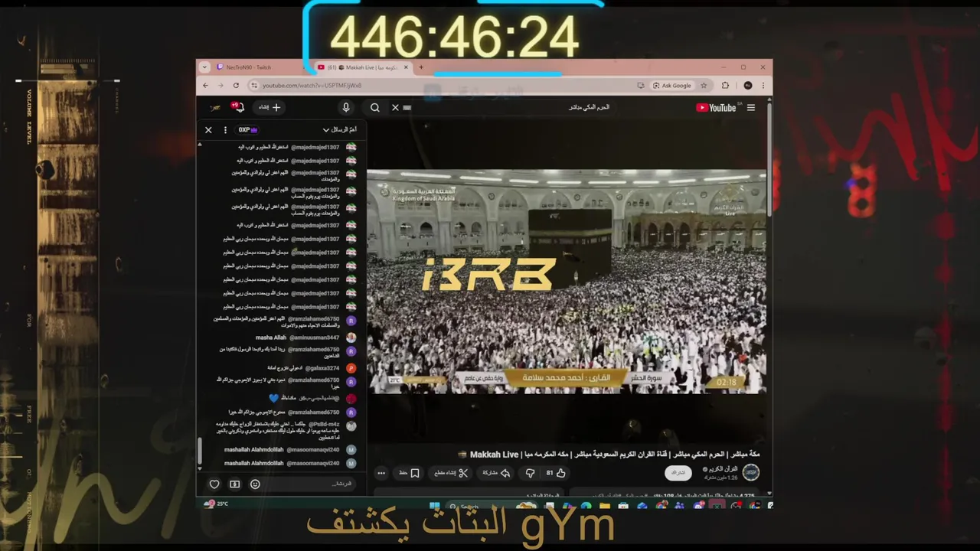Share the video
980x551 pixels.
click(x=496, y=473)
